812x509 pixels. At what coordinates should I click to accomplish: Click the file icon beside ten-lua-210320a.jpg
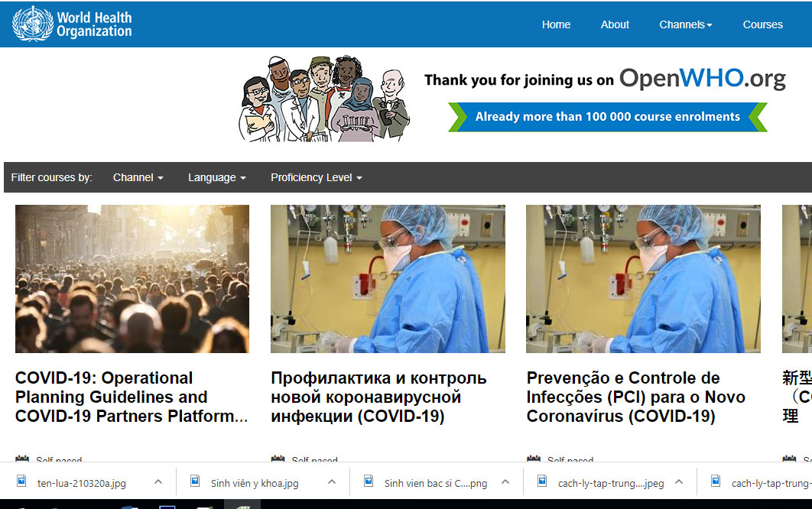[21, 481]
